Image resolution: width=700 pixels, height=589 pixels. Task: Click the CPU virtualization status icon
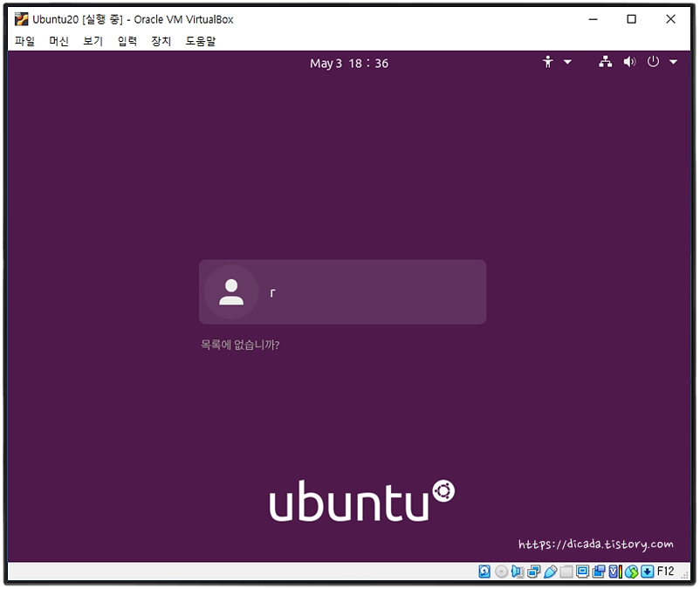(614, 572)
